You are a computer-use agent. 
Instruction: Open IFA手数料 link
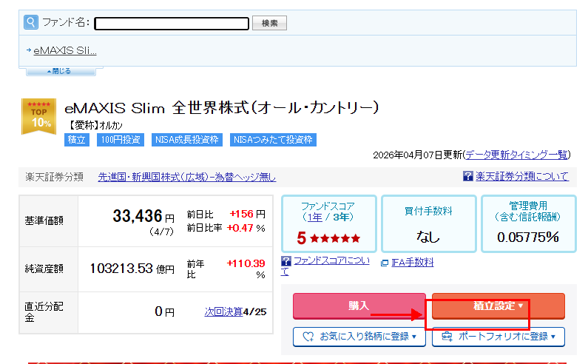[x=413, y=263]
